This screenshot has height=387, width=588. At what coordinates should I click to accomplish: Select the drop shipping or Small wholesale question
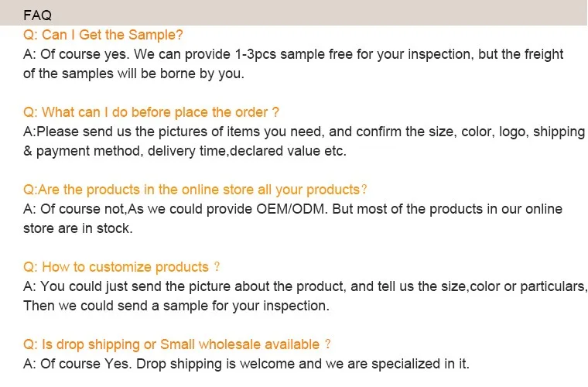[177, 344]
